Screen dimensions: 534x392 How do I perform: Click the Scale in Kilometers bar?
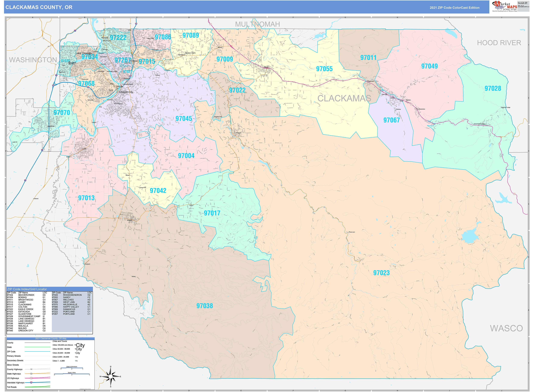coord(72,368)
